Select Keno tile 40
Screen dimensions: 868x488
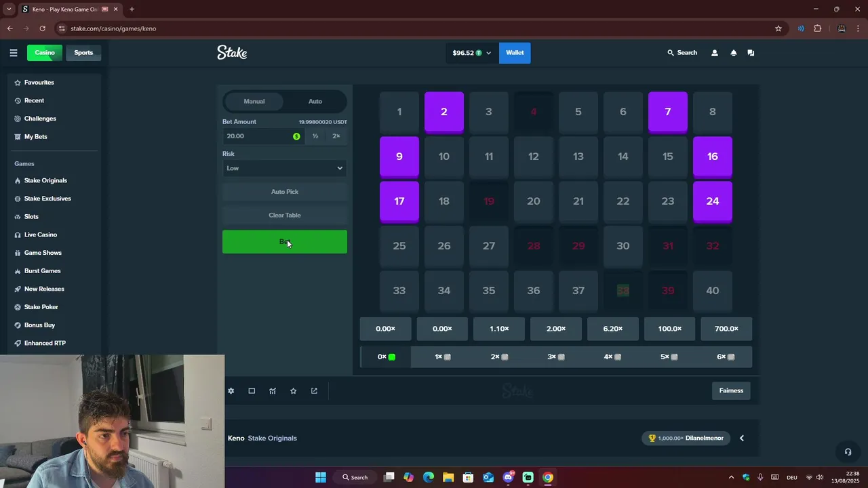tap(713, 291)
